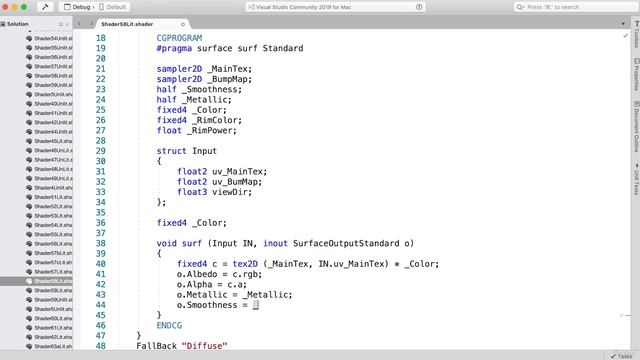
Task: Click the update indicator icon in status display
Action: pyautogui.click(x=419, y=7)
